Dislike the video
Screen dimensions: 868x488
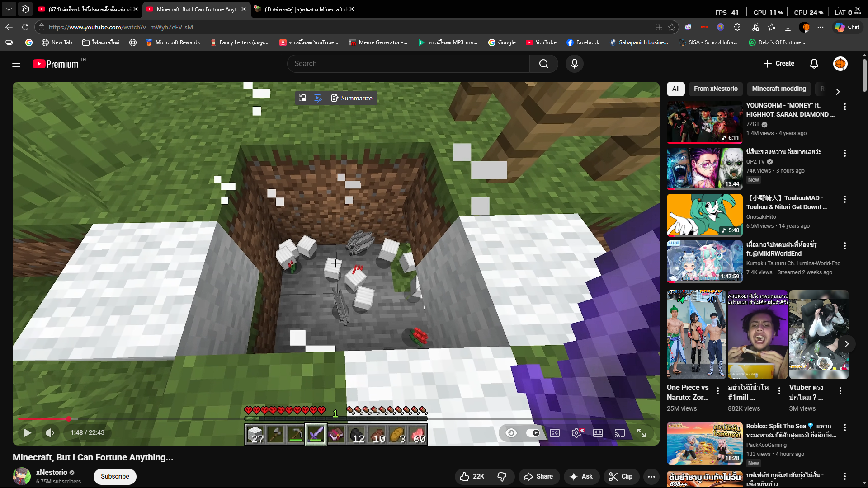pyautogui.click(x=502, y=476)
